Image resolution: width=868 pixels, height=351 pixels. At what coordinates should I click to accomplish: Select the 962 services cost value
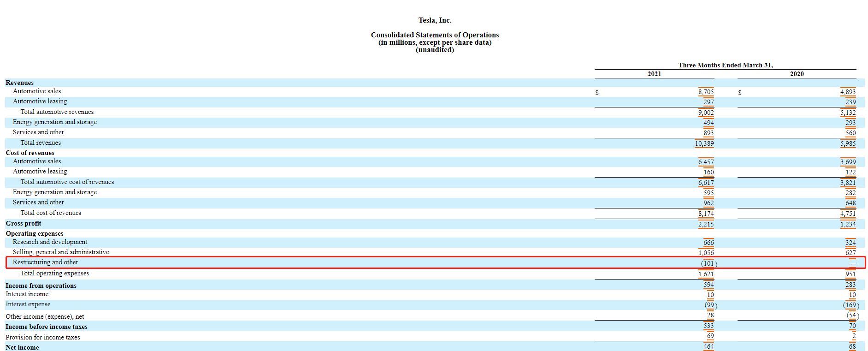[x=709, y=203]
